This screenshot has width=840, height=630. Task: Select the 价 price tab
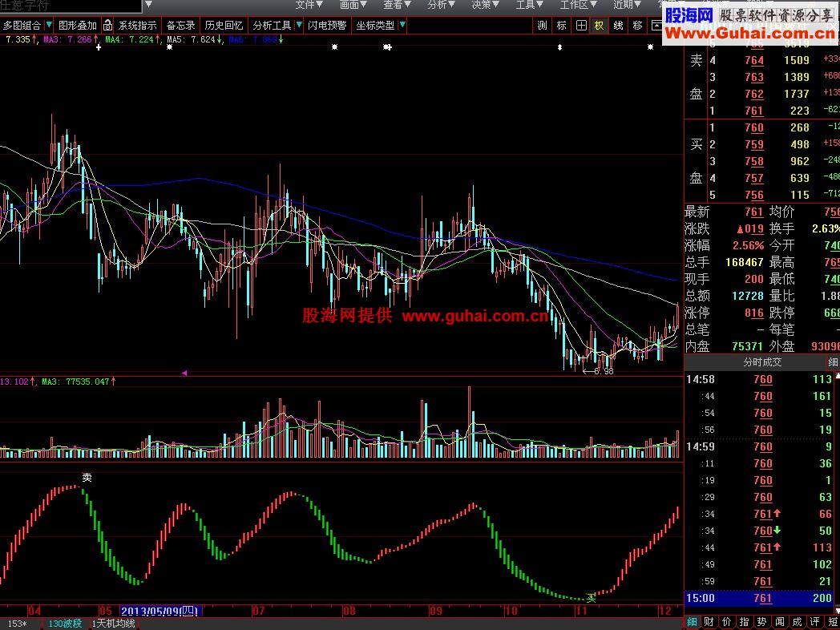click(726, 623)
